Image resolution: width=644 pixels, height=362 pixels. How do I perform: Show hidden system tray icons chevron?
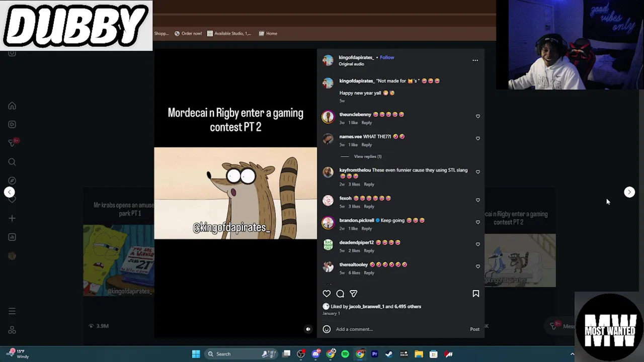572,354
